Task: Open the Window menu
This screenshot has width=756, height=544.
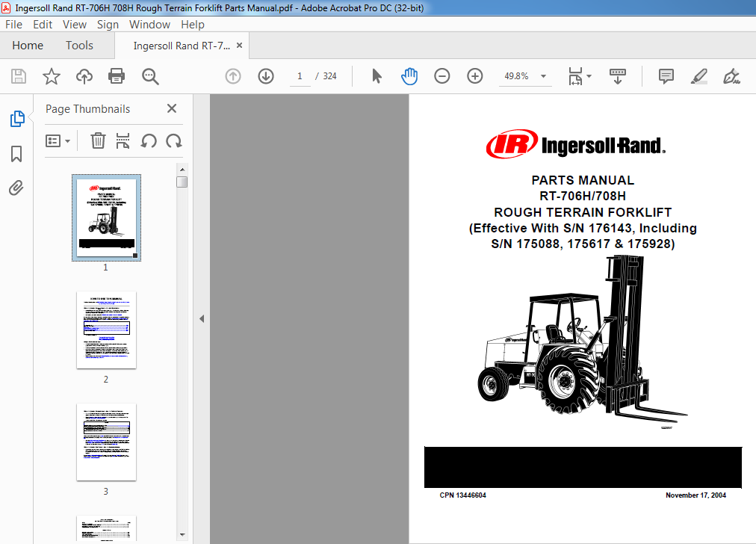Action: 149,25
